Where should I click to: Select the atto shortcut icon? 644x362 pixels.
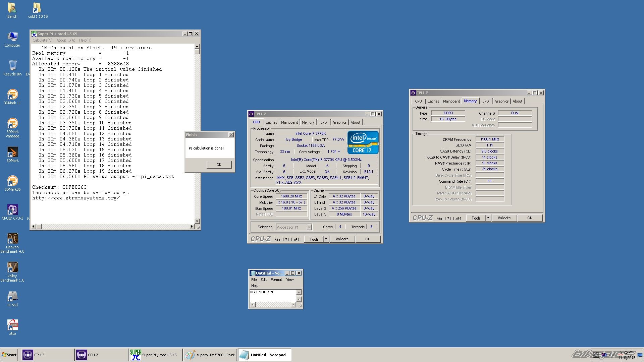point(12,325)
